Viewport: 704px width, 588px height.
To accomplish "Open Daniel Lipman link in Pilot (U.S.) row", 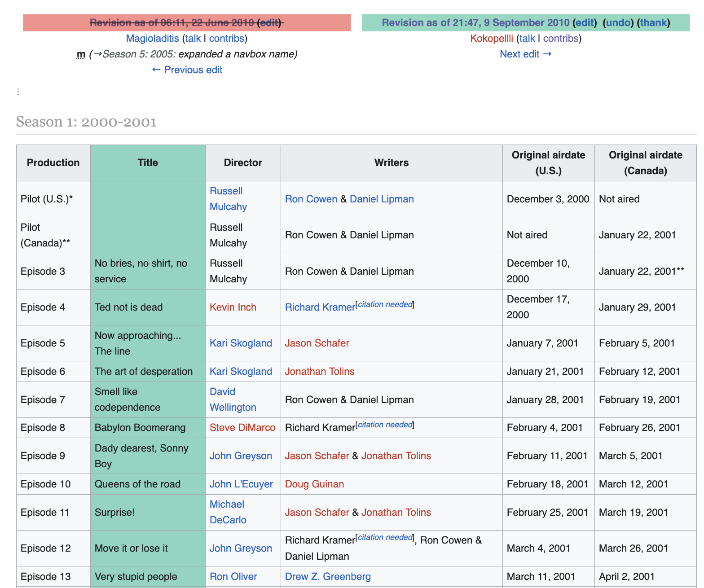I will click(382, 199).
